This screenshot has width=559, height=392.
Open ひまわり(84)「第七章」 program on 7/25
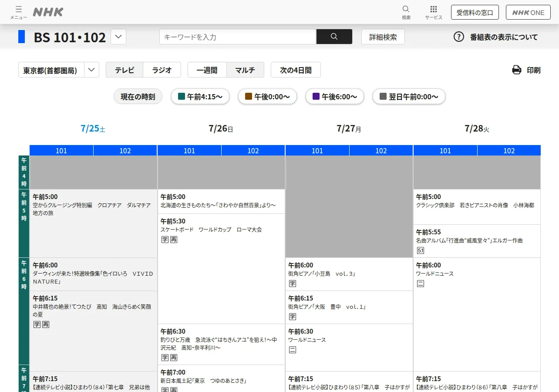(93, 382)
